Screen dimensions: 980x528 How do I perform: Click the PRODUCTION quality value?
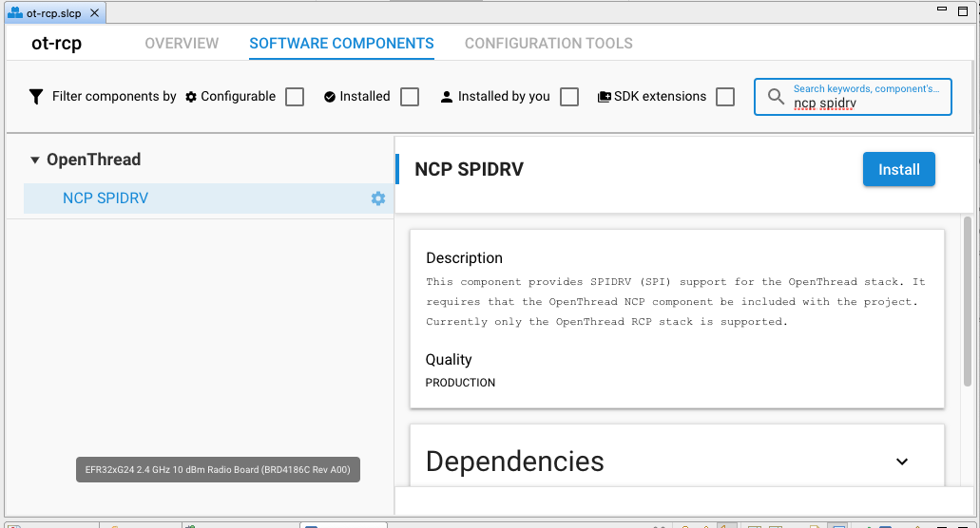pos(460,383)
